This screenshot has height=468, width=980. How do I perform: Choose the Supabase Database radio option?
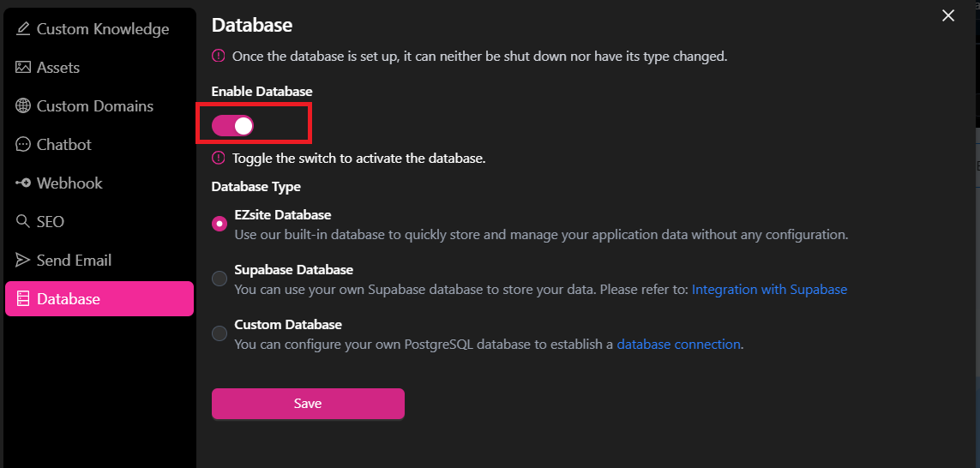[219, 279]
